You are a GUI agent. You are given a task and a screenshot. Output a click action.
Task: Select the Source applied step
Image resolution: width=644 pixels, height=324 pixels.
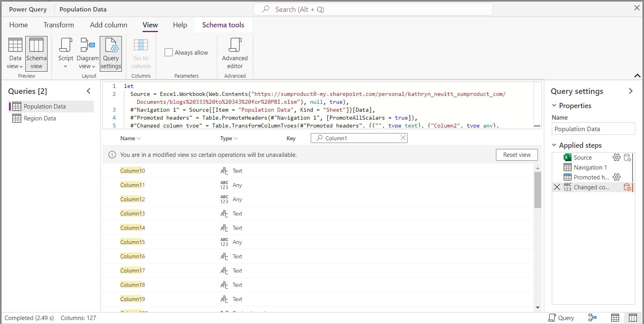pos(583,157)
